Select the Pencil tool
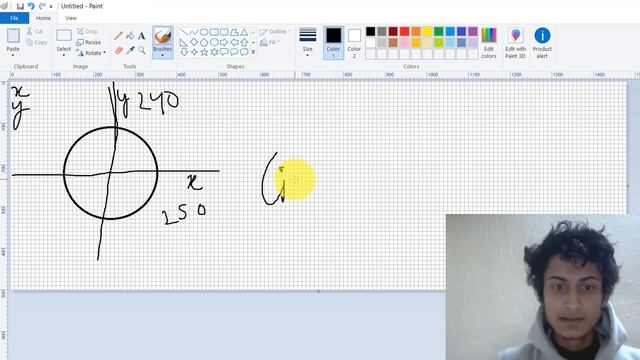This screenshot has width=640, height=360. tap(118, 36)
